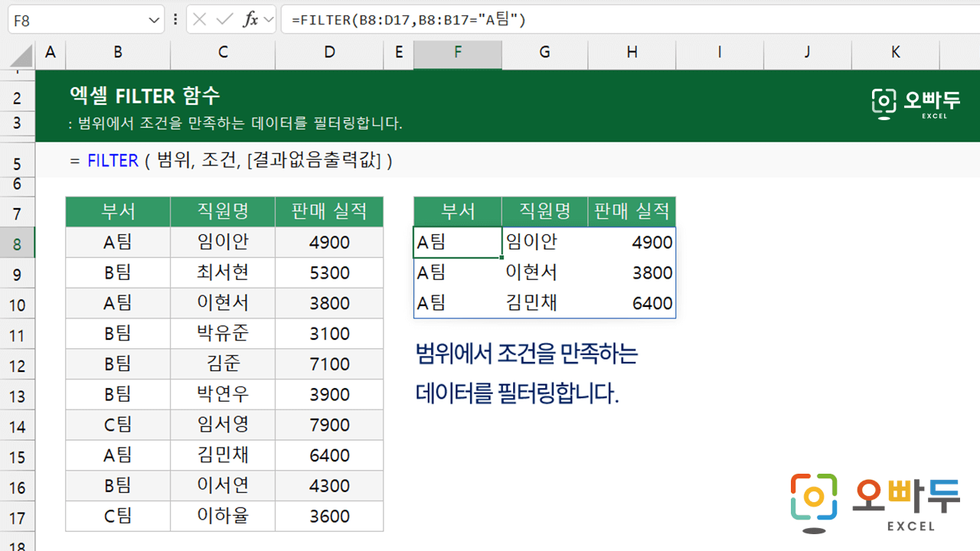
Task: Select row 8 header
Action: [18, 243]
